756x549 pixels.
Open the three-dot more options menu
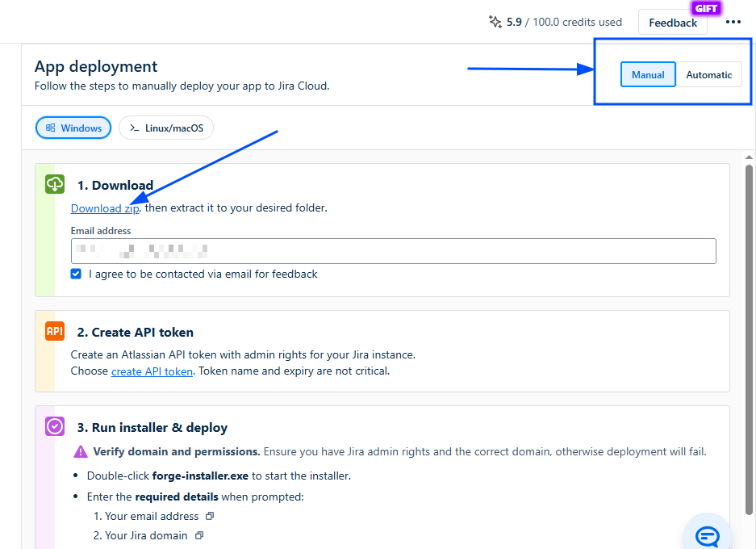(x=733, y=22)
